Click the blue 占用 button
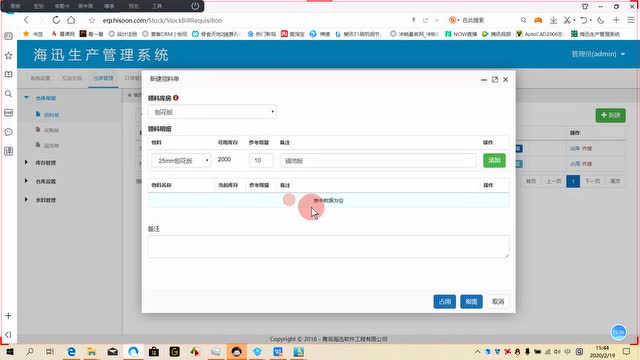The image size is (640, 360). coord(444,302)
